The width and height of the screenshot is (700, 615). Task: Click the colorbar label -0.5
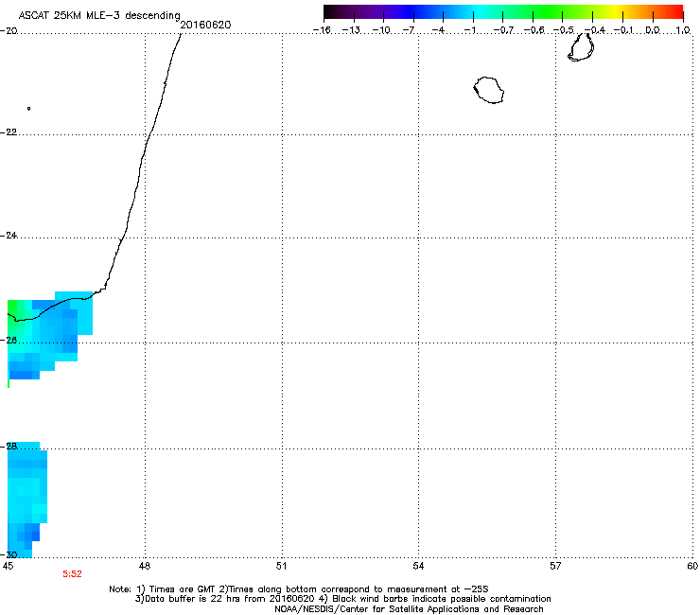[x=564, y=30]
